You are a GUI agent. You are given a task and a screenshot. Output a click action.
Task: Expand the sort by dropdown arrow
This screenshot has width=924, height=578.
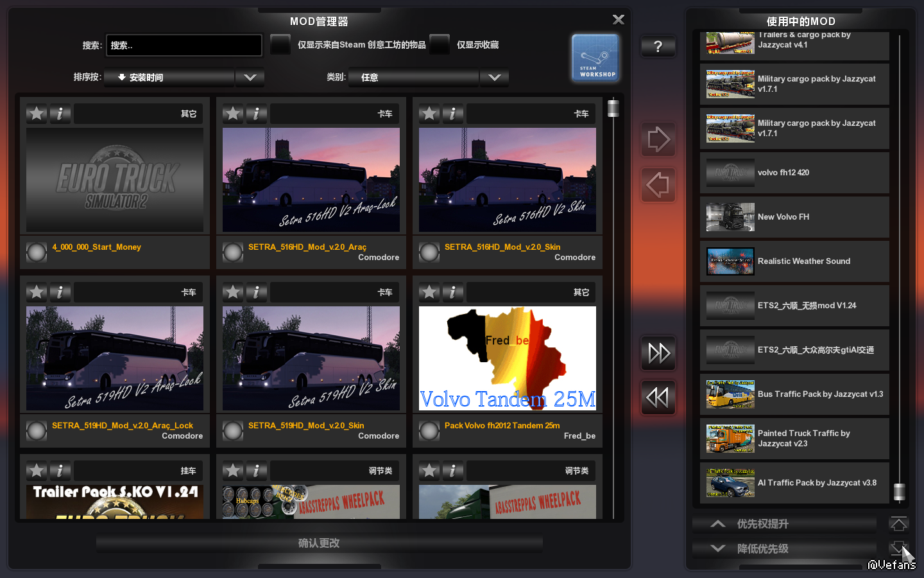click(x=250, y=78)
